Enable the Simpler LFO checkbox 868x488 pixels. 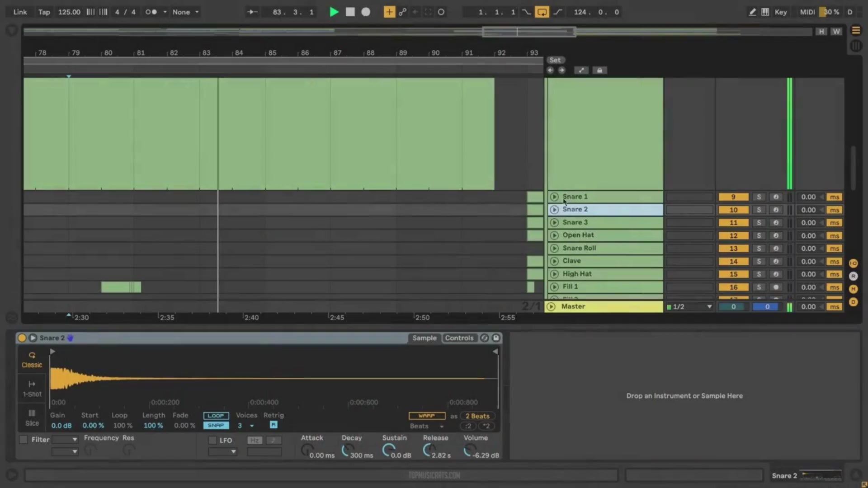[212, 440]
